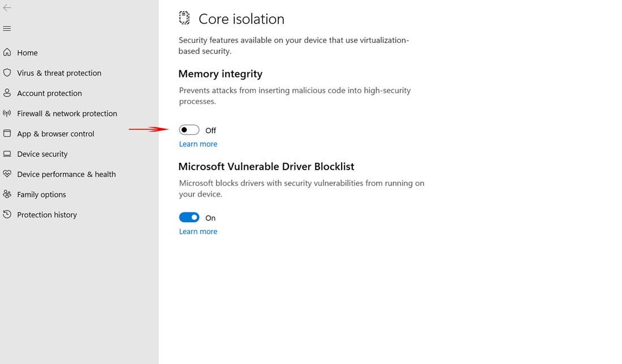Disable the Microsoft Vulnerable Driver Blocklist toggle
Viewport: 622px width, 364px height.
[189, 218]
